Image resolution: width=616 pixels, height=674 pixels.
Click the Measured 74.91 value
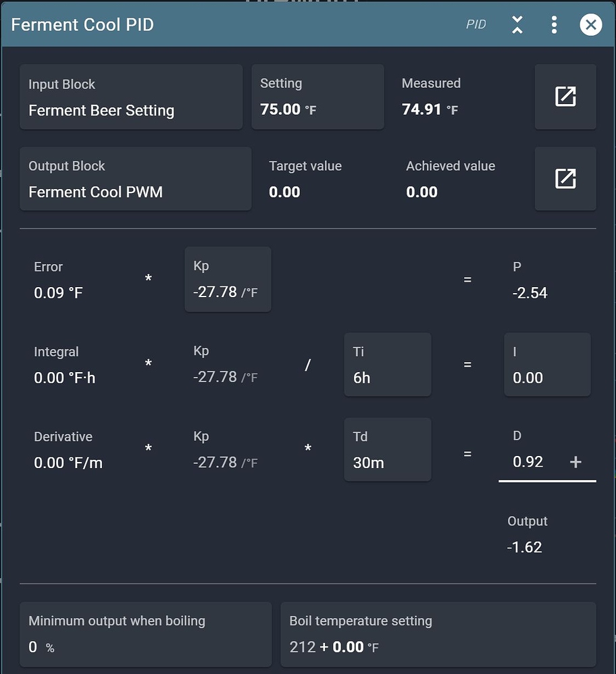[430, 109]
